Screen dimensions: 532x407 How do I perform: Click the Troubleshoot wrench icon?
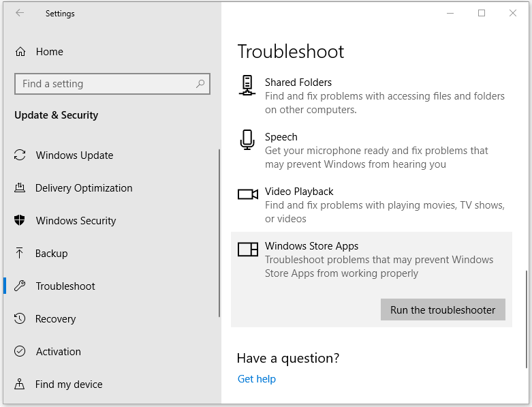[x=20, y=286]
